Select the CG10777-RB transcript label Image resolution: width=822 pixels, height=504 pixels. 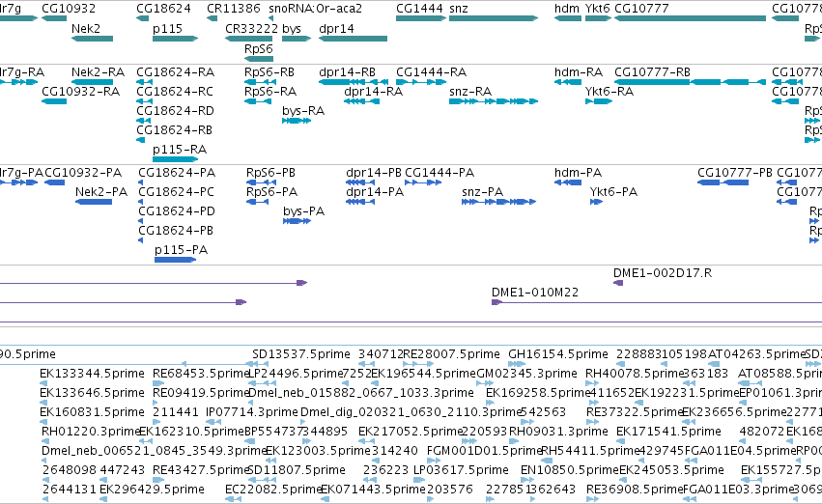pyautogui.click(x=652, y=71)
